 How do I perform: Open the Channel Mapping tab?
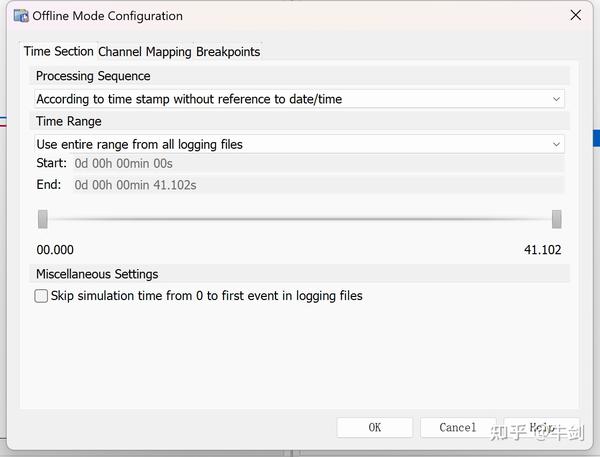(x=145, y=52)
